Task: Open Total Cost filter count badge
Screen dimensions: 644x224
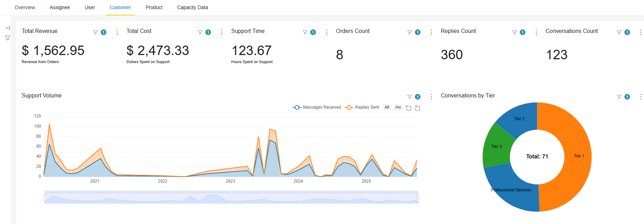Action: click(x=208, y=32)
